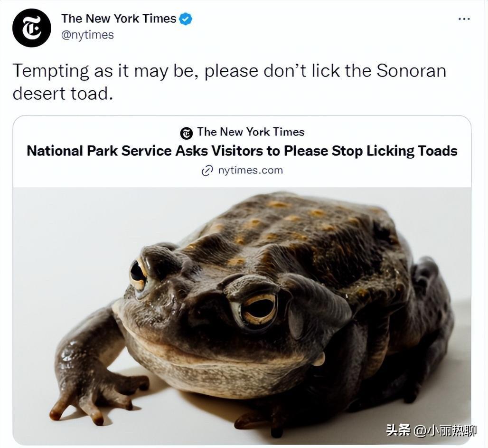
Task: Click the blue verified checkmark badge
Action: (x=186, y=19)
